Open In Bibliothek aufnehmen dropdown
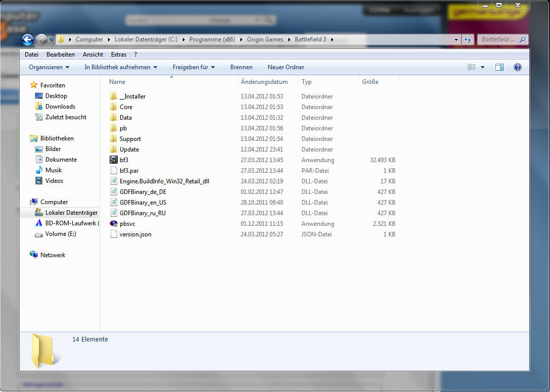 click(121, 67)
